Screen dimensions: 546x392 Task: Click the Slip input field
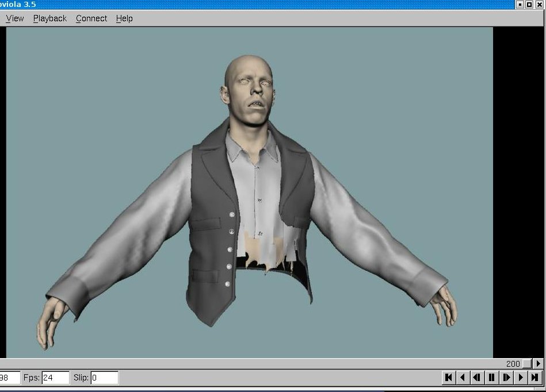click(x=104, y=378)
